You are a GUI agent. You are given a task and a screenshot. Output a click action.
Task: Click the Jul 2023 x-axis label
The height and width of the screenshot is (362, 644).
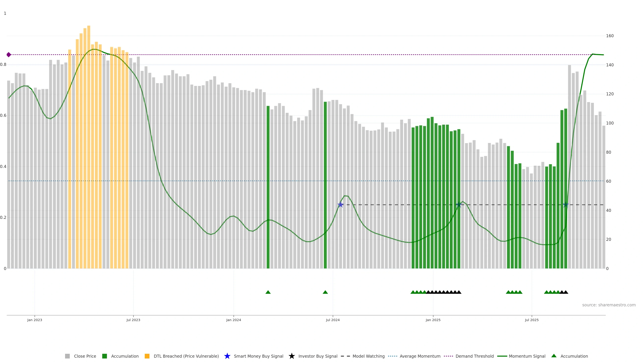pyautogui.click(x=133, y=320)
